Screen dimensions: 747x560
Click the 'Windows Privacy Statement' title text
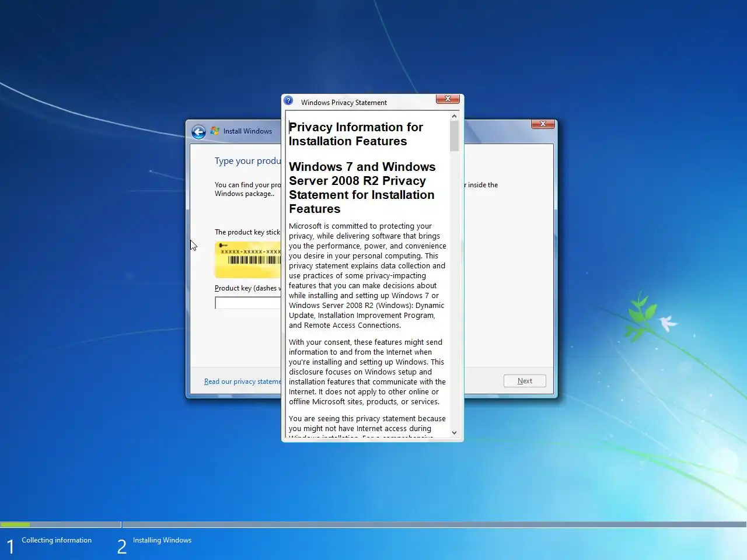344,103
